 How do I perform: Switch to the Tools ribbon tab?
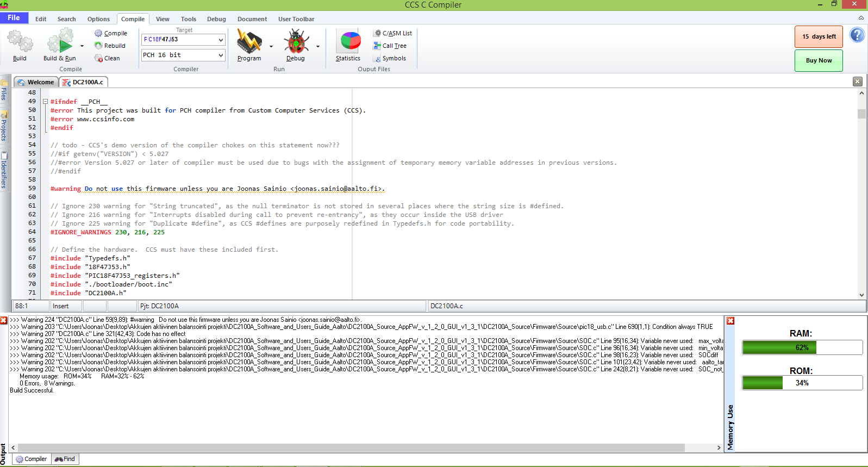click(189, 19)
